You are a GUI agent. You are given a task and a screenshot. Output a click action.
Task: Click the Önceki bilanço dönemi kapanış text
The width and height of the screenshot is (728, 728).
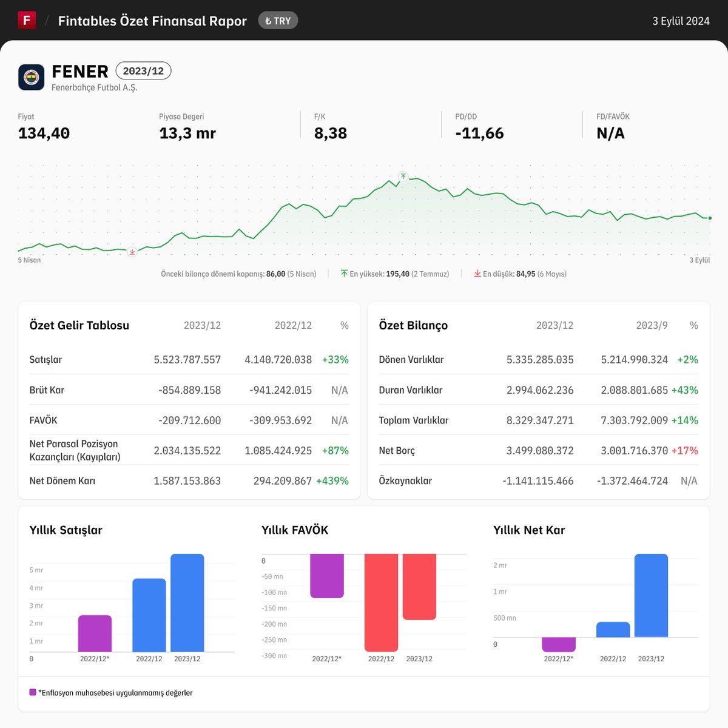point(238,274)
